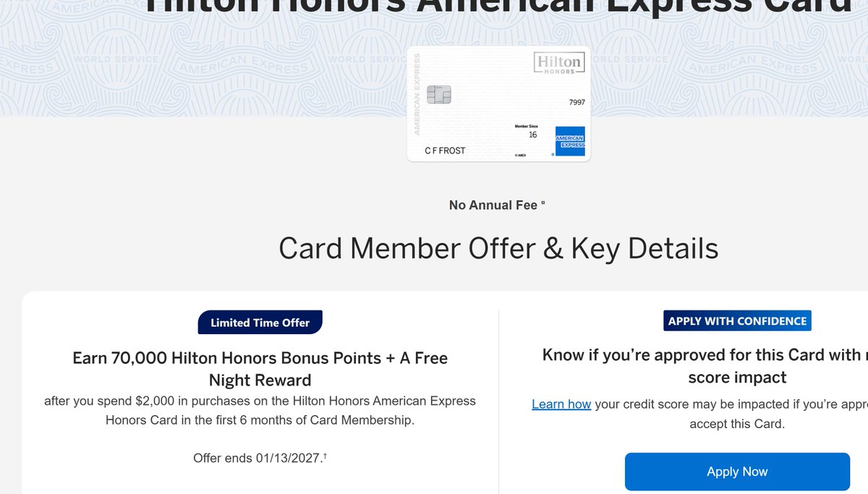Click the Member Since 16 text on card
Screen dimensions: 868x494
point(527,131)
